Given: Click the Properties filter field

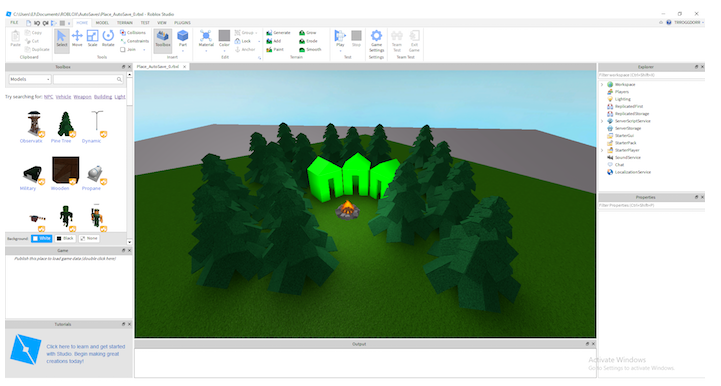Looking at the screenshot, I should tap(651, 205).
